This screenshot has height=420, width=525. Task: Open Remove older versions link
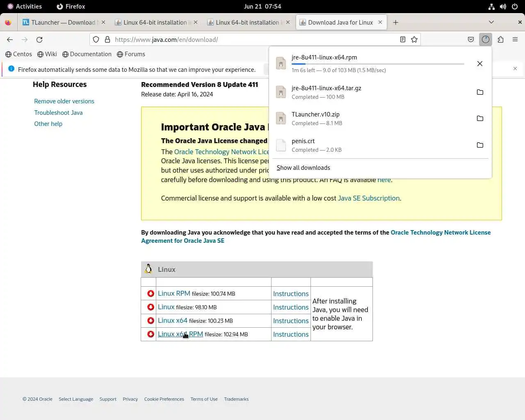click(64, 101)
